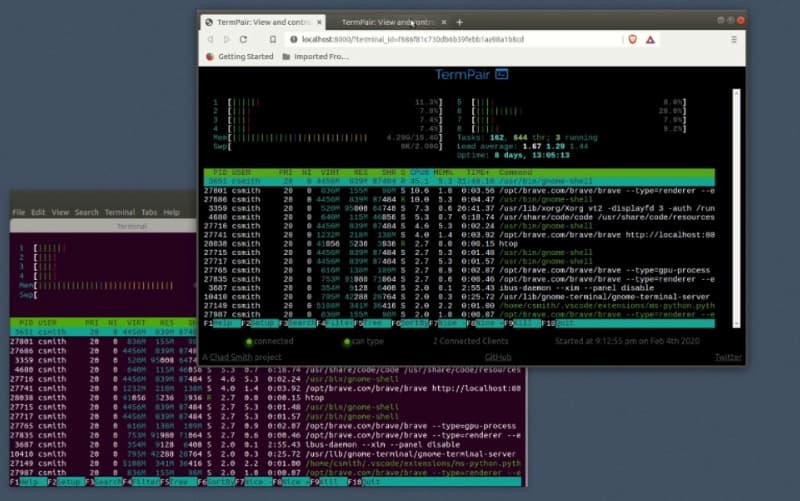Bookmark this page with the bookmark icon
Viewport: 800px width, 501px height.
[273, 39]
